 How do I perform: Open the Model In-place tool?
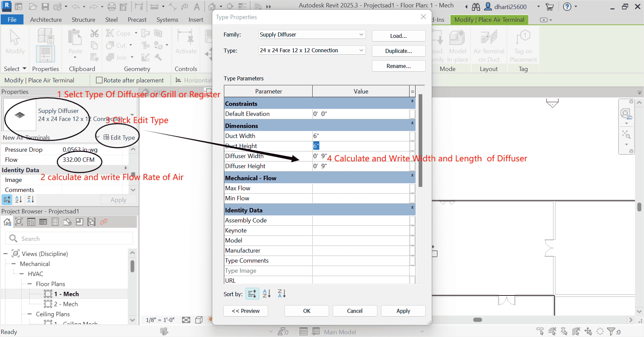tap(458, 45)
